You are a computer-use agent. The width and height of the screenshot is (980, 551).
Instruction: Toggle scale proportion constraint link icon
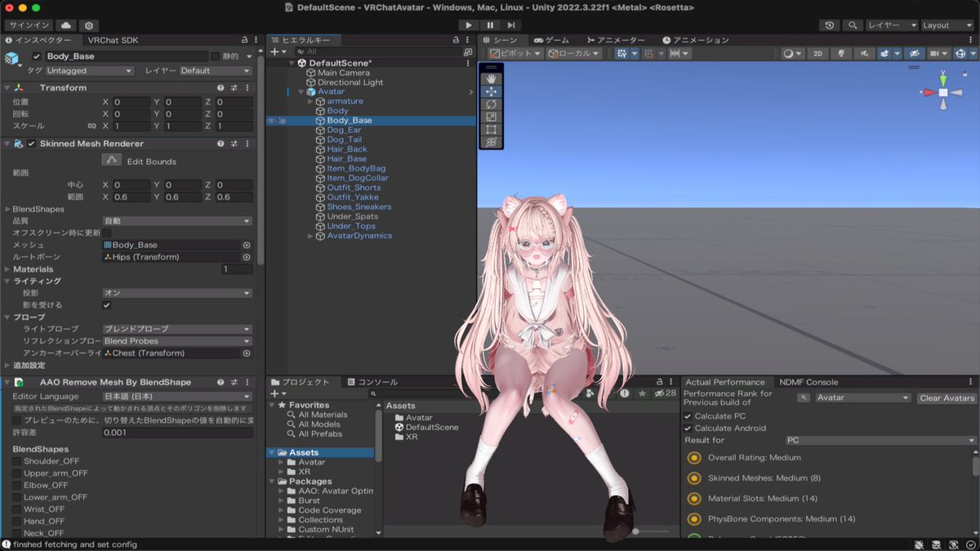pyautogui.click(x=91, y=127)
